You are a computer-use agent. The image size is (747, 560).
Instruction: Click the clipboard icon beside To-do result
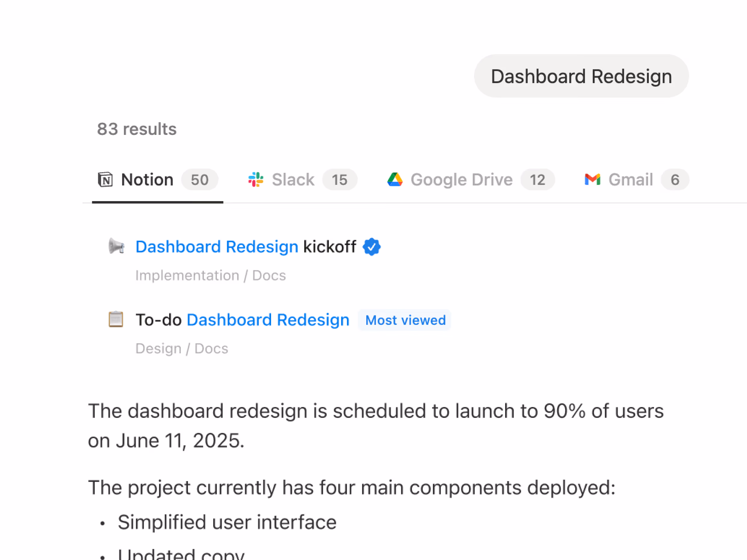[x=116, y=319]
